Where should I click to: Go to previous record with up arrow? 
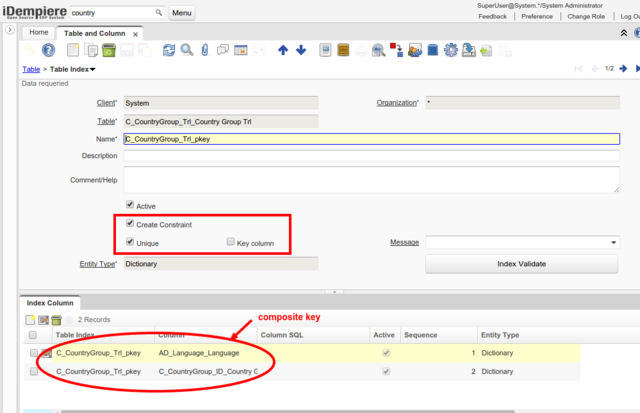pos(283,50)
